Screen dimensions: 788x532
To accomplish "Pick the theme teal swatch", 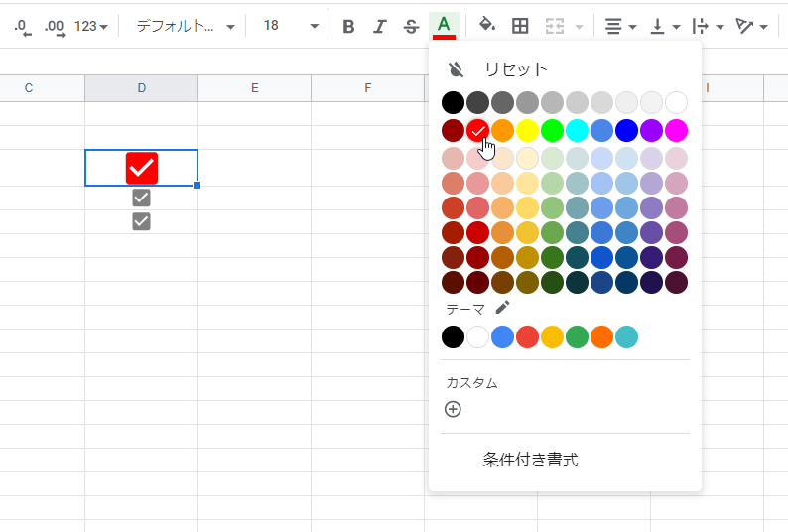I will coord(626,336).
